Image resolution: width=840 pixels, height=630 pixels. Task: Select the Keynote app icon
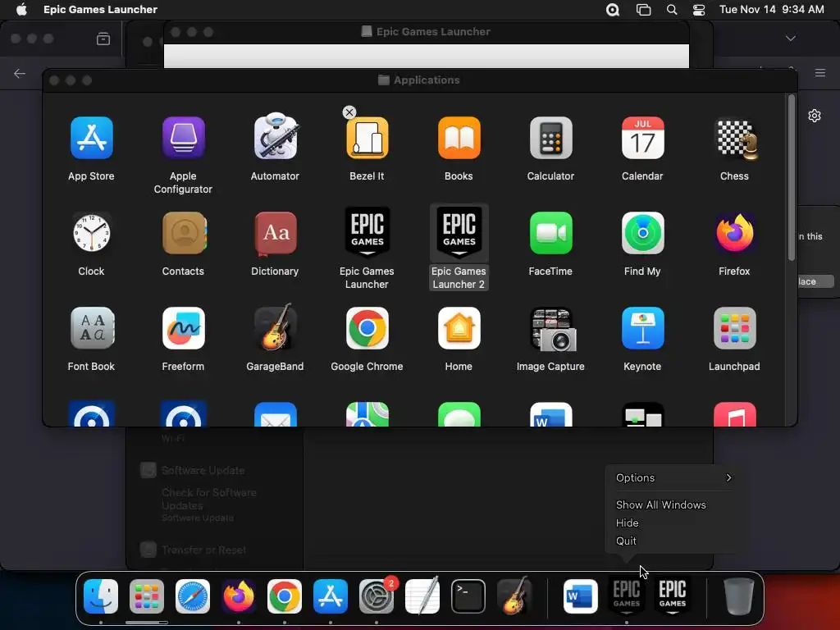pos(643,328)
